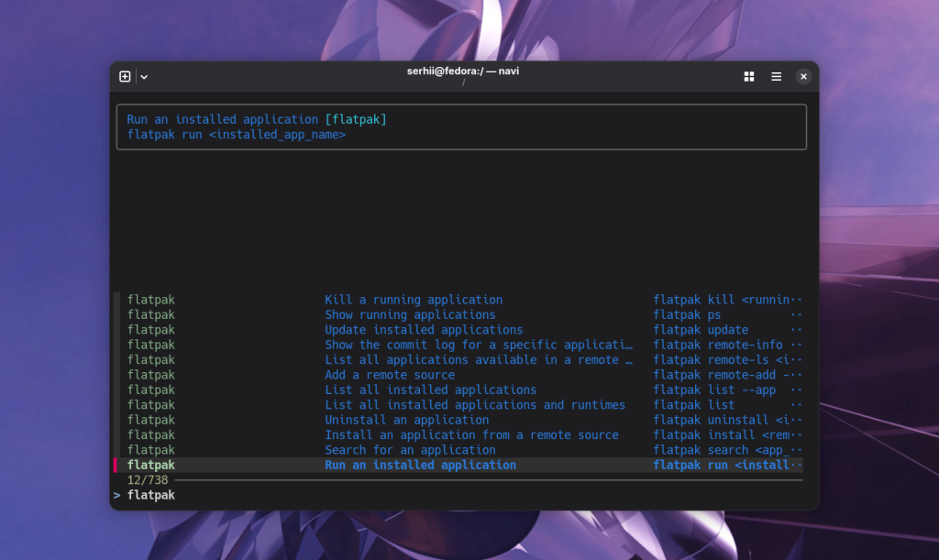Select the 'List all installed applications' row
The width and height of the screenshot is (939, 560).
(x=458, y=390)
